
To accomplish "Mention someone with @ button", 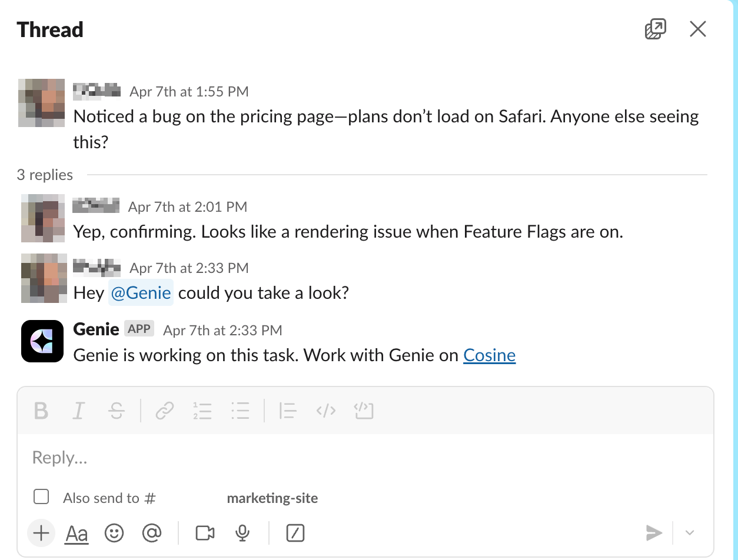I will click(x=151, y=533).
